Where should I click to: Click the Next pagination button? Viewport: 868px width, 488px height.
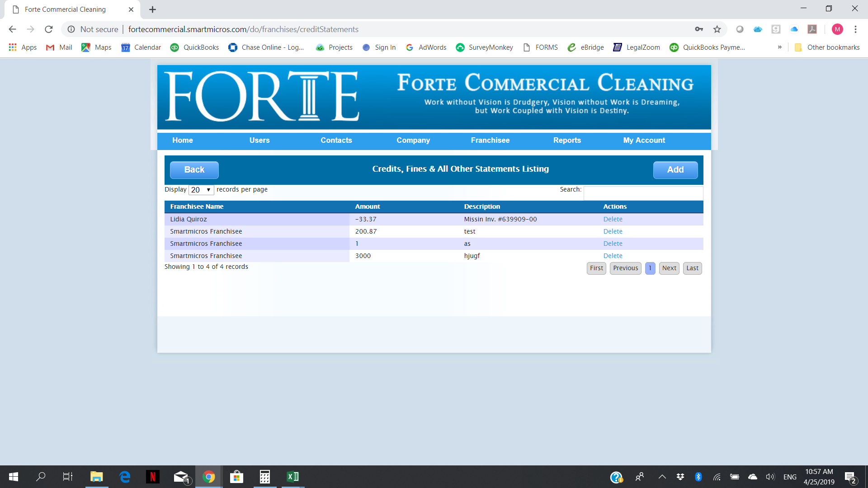tap(669, 268)
